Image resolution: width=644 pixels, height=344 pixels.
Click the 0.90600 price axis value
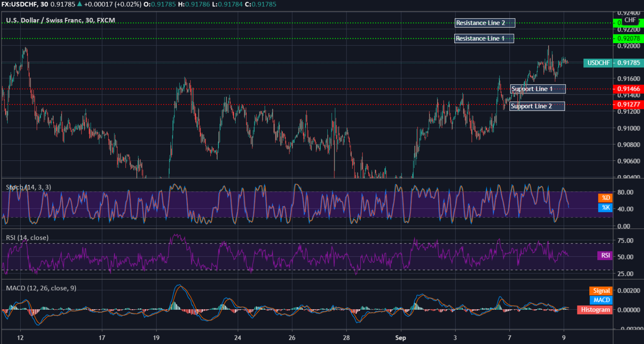(628, 161)
